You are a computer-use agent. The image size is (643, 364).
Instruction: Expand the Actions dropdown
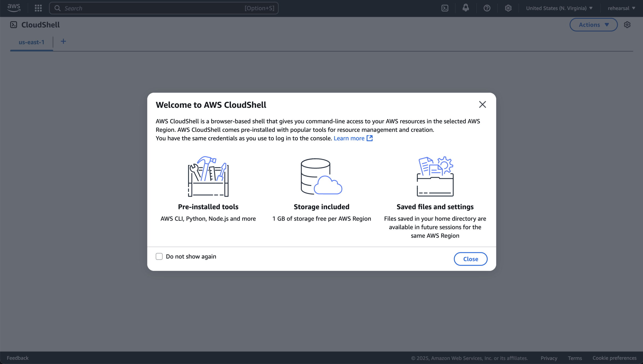(593, 25)
